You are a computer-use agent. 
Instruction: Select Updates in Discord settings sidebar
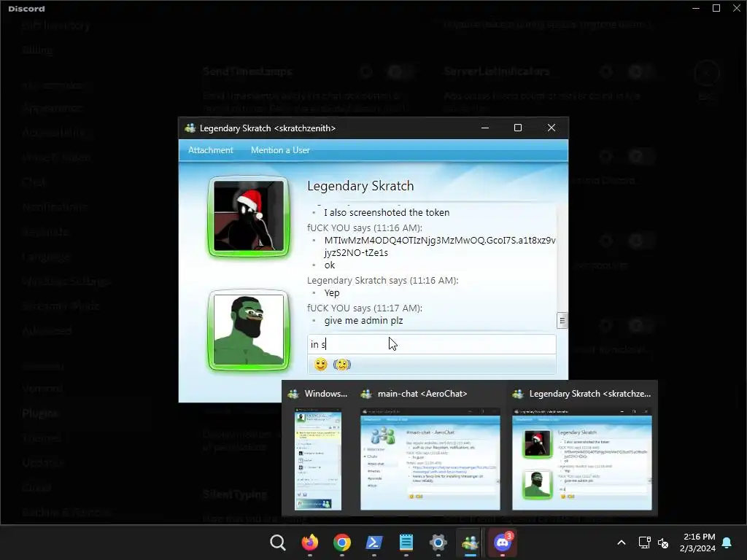point(42,462)
